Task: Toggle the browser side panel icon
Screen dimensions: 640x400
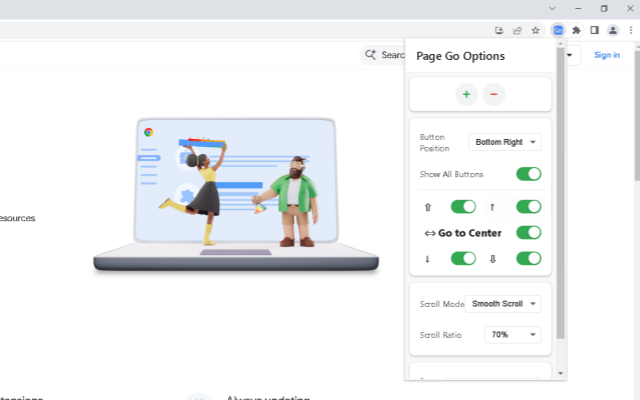Action: point(594,30)
